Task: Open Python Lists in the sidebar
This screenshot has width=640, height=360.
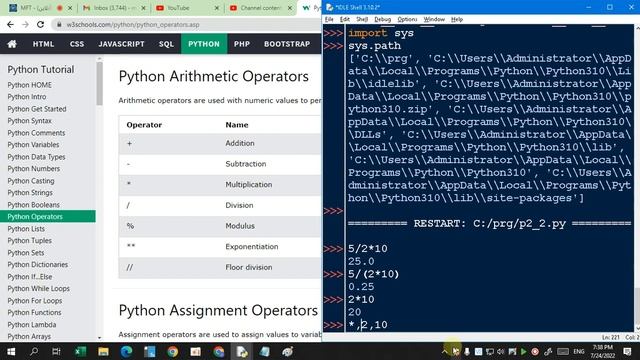Action: [26, 229]
